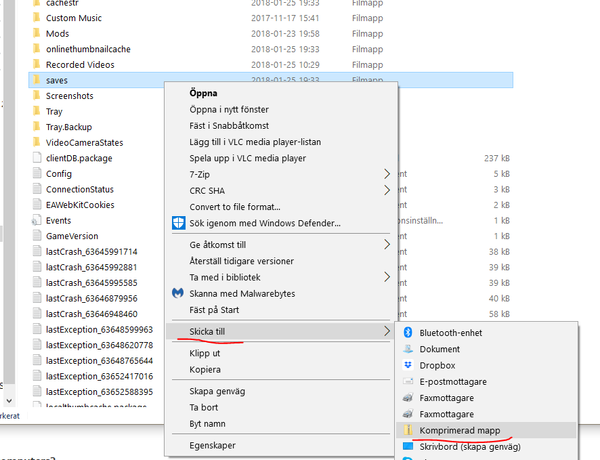This screenshot has height=460, width=600.
Task: Click the Skrivbord shortcut icon
Action: tap(408, 446)
